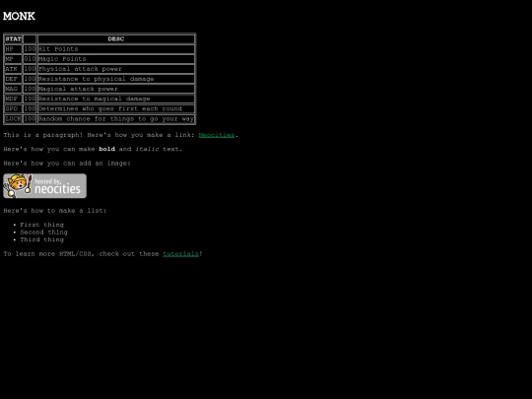Image resolution: width=532 pixels, height=399 pixels.
Task: Select the MONK page heading
Action: coord(19,16)
